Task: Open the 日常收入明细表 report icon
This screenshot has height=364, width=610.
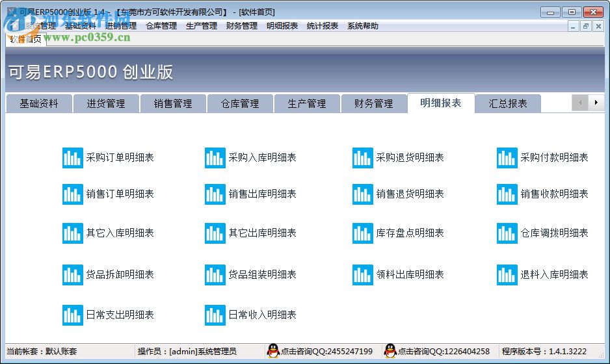Action: (215, 315)
